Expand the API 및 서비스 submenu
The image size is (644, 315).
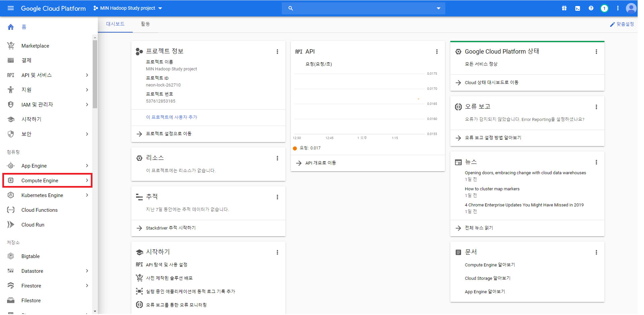pyautogui.click(x=87, y=75)
